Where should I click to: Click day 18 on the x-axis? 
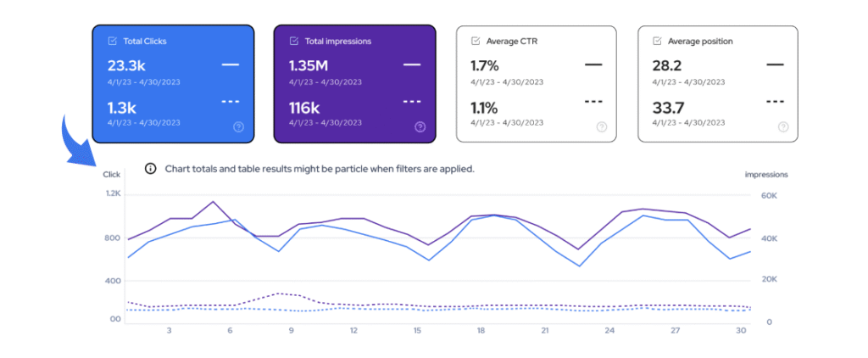click(481, 330)
